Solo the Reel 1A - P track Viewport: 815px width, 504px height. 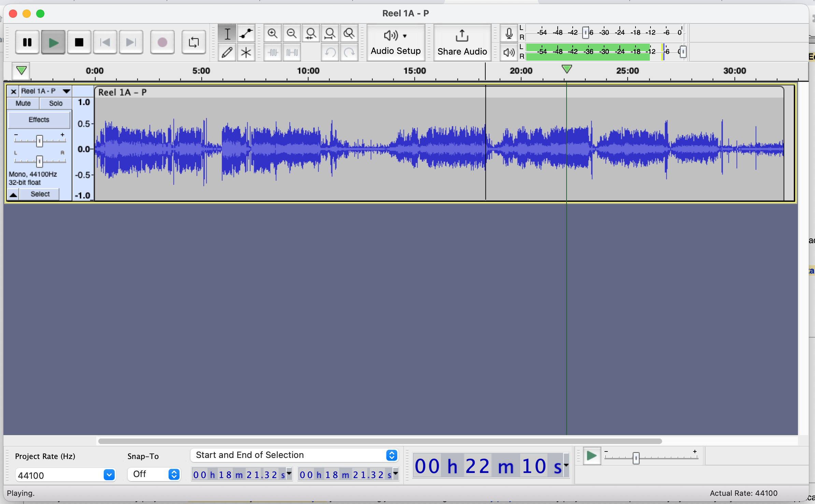point(56,103)
